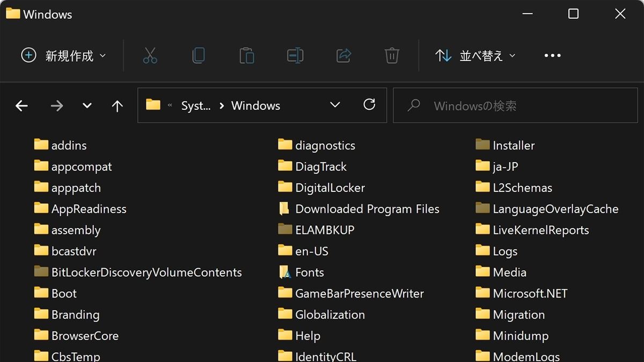The width and height of the screenshot is (644, 362).
Task: Click the Share icon in toolbar
Action: 343,55
